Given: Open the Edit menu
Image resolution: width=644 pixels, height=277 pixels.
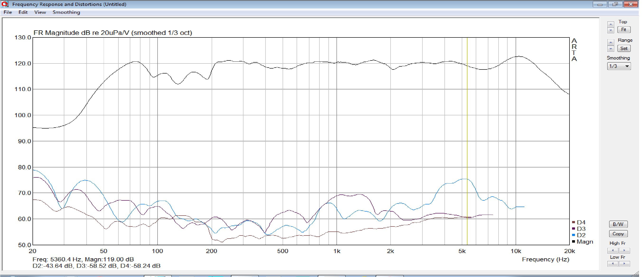Looking at the screenshot, I should pos(23,12).
